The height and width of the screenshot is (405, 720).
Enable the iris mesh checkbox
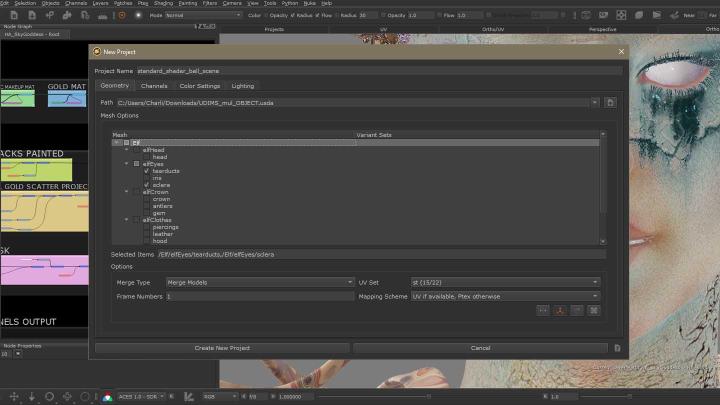tap(147, 178)
